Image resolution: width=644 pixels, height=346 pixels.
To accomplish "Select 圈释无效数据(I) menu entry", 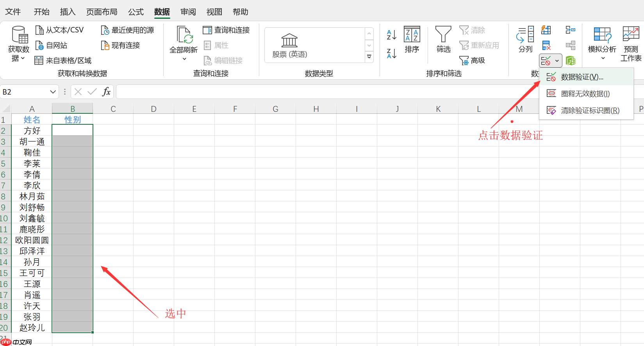I will click(x=586, y=94).
